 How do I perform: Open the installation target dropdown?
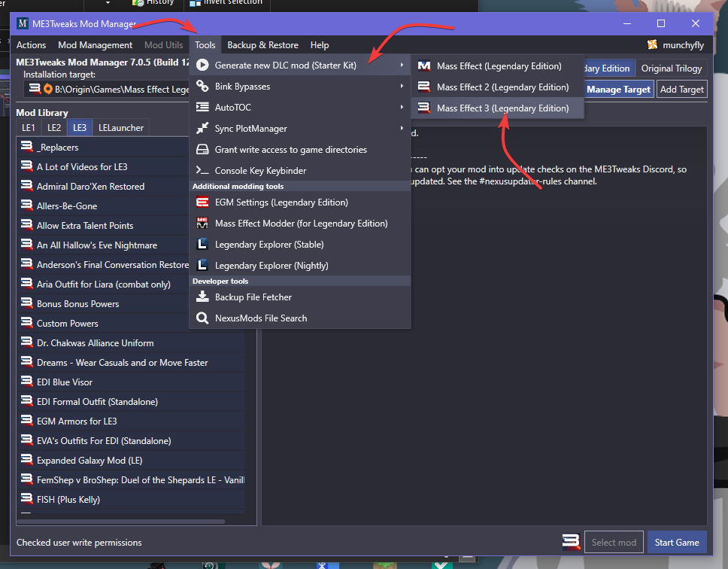[x=107, y=89]
